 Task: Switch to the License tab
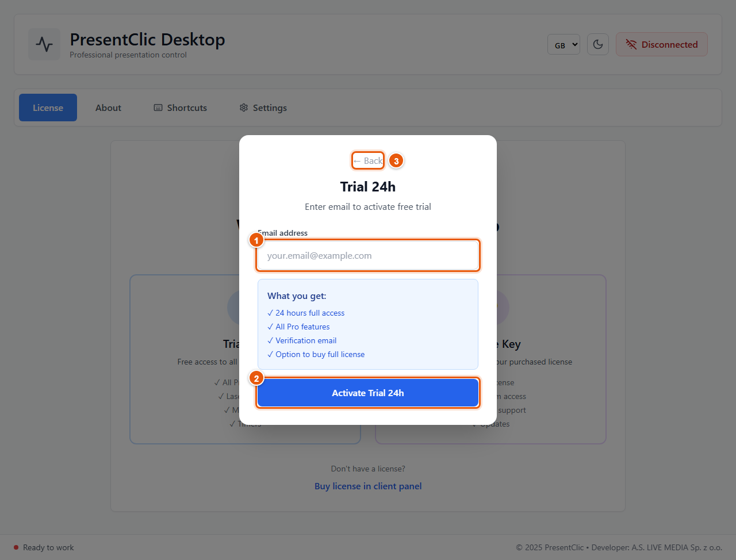(x=48, y=108)
